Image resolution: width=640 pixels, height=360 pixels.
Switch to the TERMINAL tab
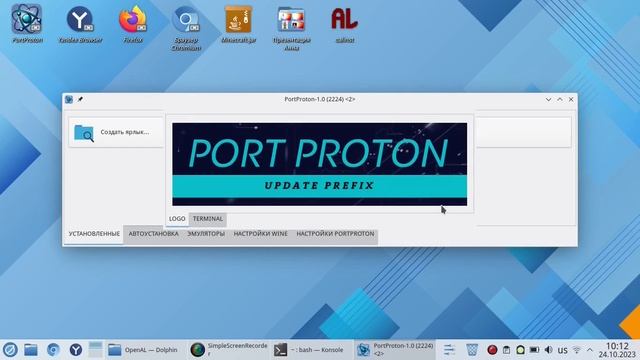point(208,219)
